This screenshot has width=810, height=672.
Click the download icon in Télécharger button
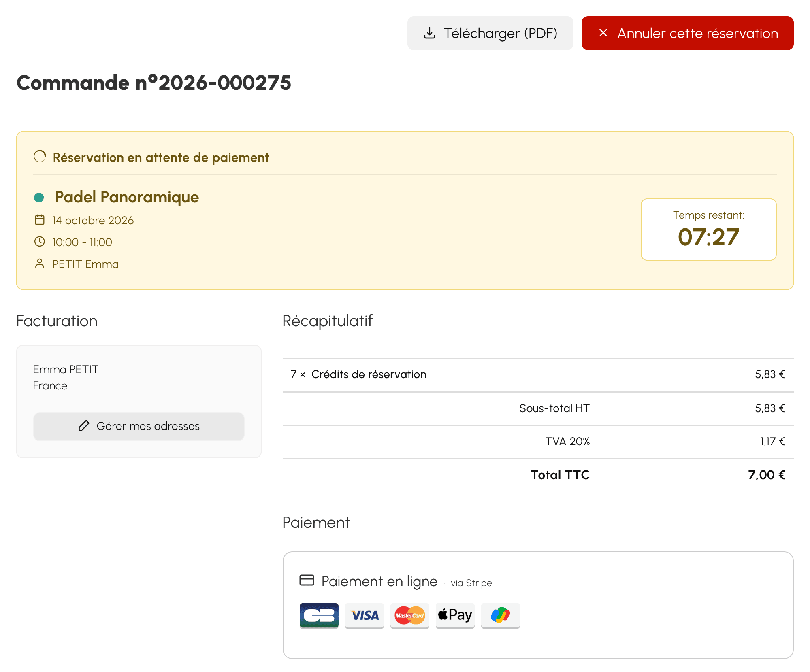click(x=429, y=33)
